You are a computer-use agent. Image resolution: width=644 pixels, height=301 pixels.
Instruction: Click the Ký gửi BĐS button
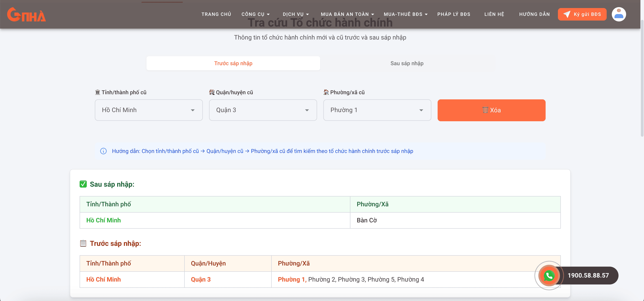click(x=582, y=14)
